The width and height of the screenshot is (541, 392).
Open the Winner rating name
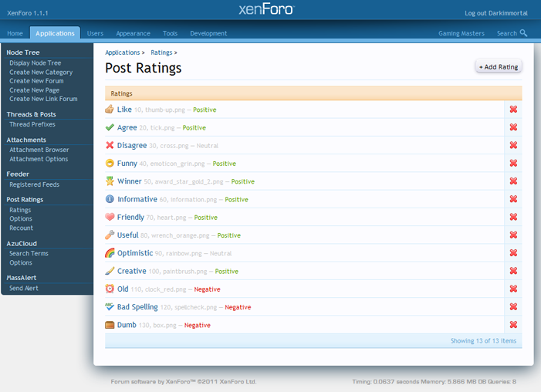[130, 181]
